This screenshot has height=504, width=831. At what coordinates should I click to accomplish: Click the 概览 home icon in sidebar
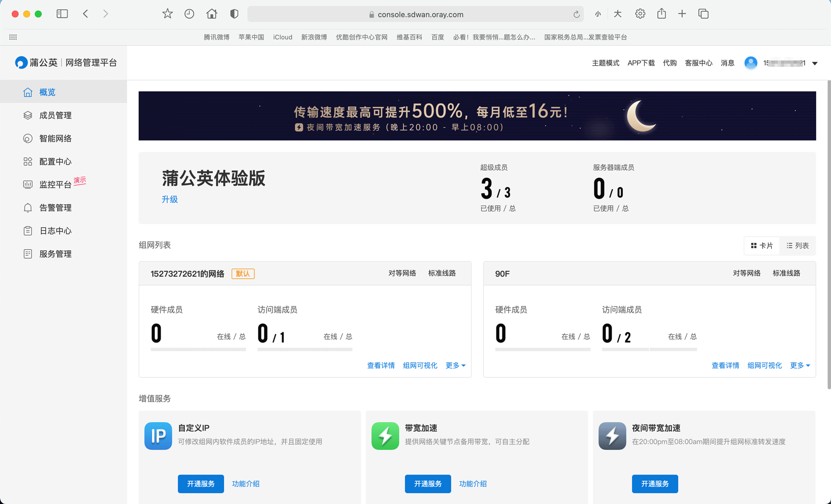click(28, 92)
